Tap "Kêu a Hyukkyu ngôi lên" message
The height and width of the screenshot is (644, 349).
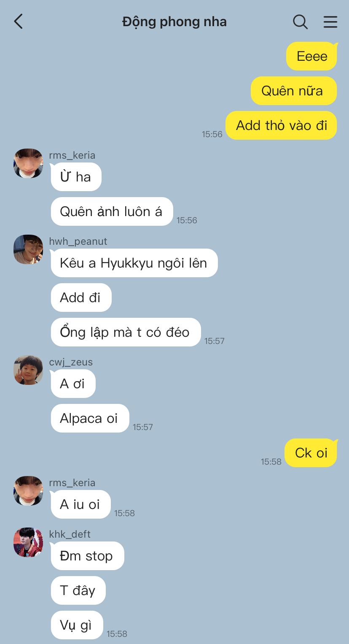134,263
